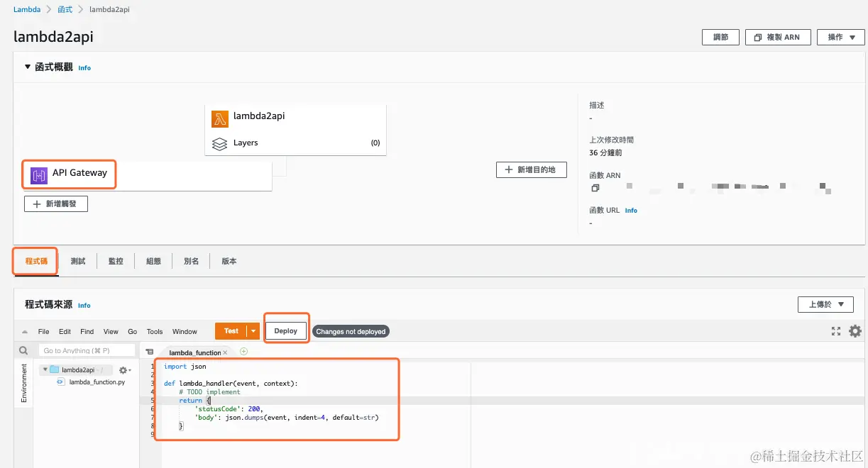Close the lambda_function editor tab
Image resolution: width=868 pixels, height=468 pixels.
(226, 352)
